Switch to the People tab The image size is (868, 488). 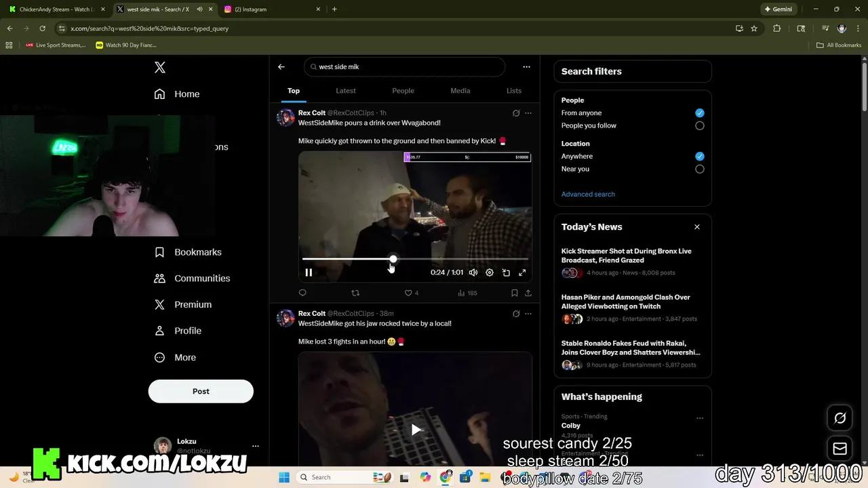[403, 91]
